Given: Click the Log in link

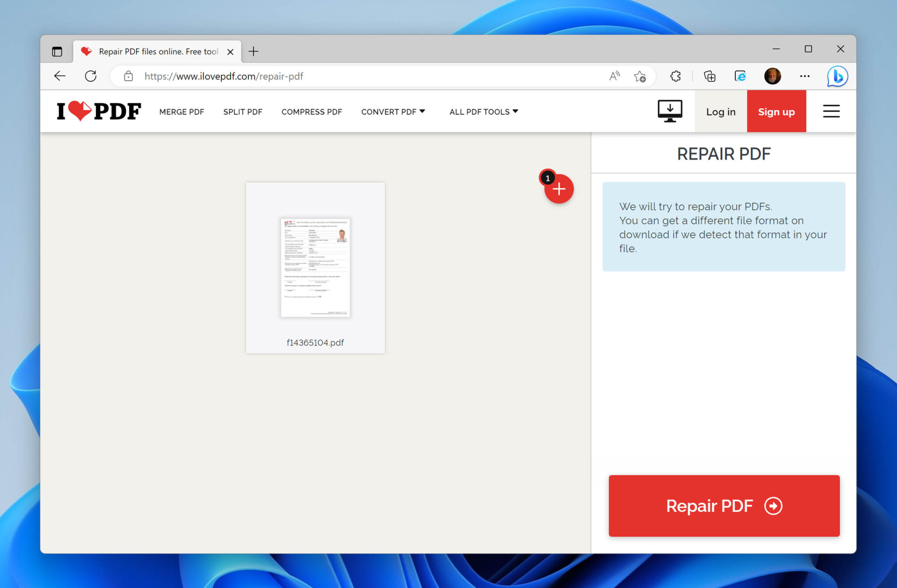Looking at the screenshot, I should click(x=720, y=112).
